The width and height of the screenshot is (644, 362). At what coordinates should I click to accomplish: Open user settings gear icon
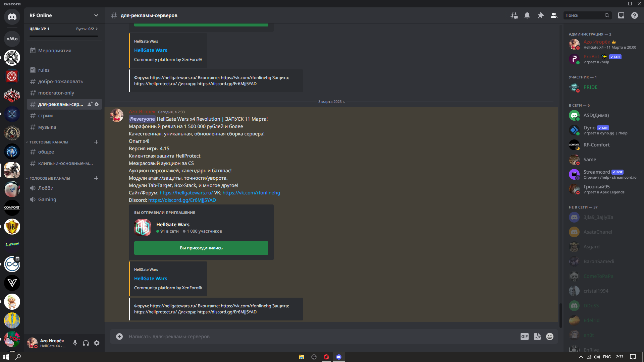[x=97, y=343]
